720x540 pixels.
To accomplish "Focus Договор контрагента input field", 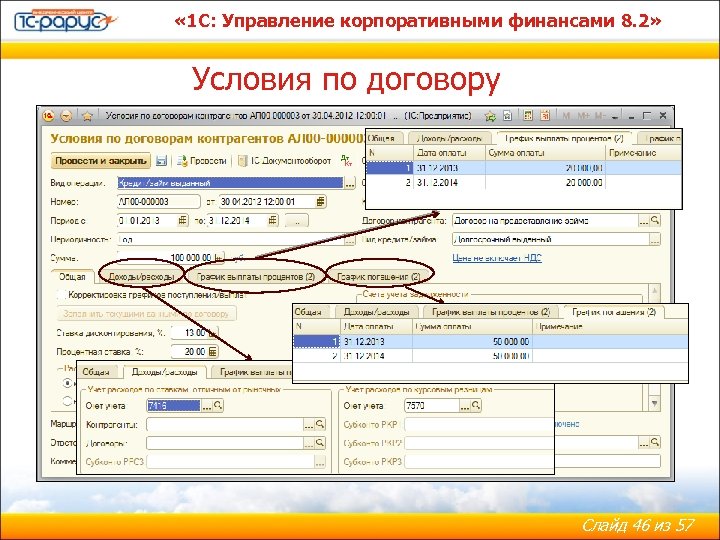I will tap(545, 221).
